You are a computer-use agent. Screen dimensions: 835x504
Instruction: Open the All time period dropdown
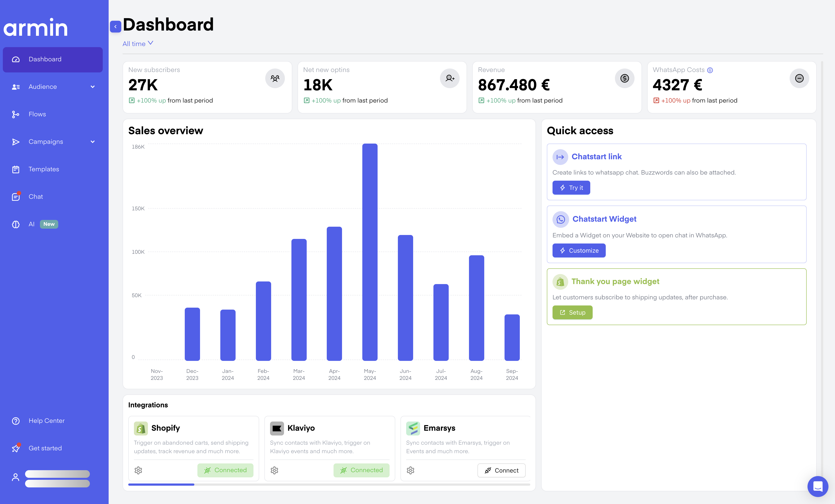tap(138, 43)
